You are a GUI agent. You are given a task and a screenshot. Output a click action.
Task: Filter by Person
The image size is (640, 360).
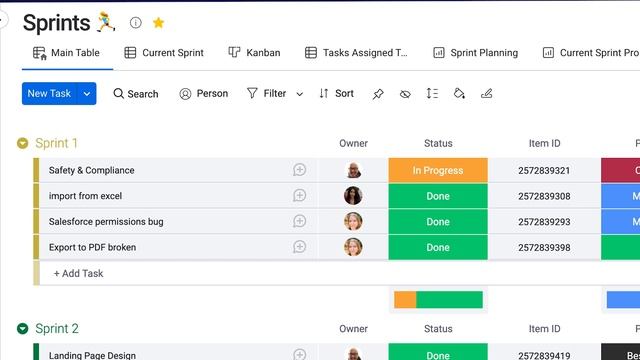[x=203, y=94]
